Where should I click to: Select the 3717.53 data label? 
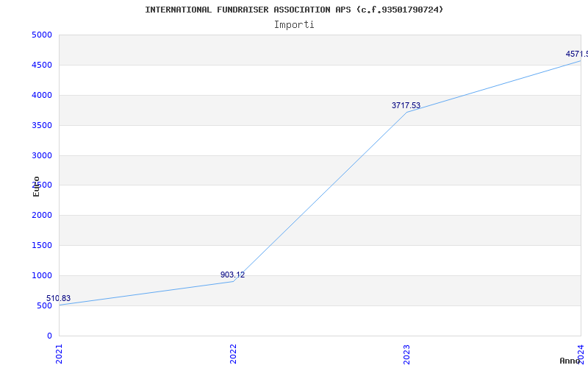click(x=406, y=105)
